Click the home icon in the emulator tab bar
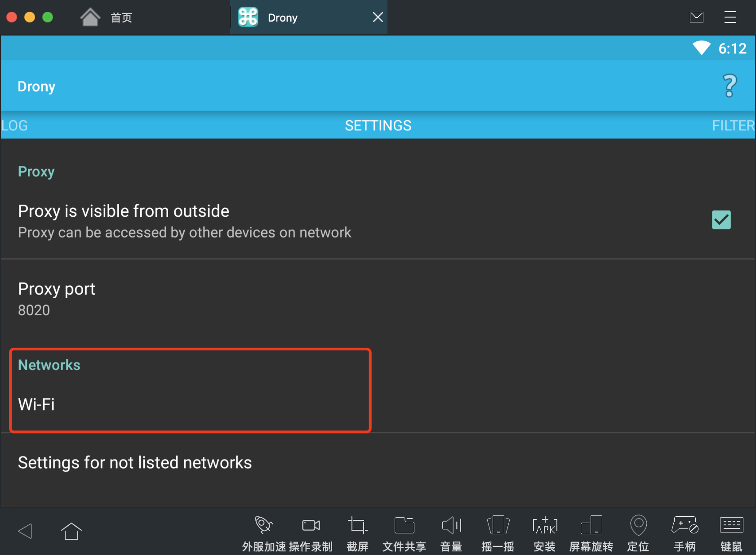Image resolution: width=756 pixels, height=555 pixels. 90,18
